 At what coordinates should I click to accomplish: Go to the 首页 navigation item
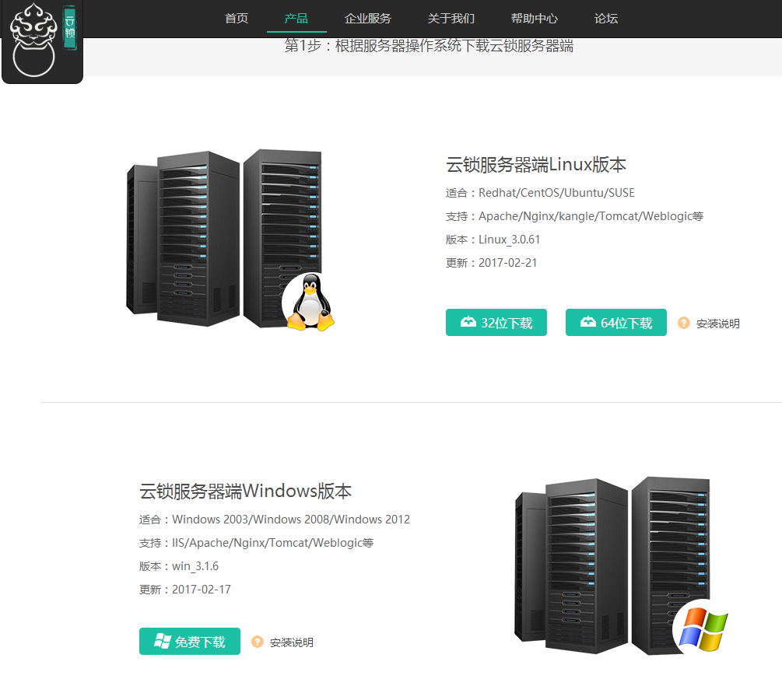(237, 19)
